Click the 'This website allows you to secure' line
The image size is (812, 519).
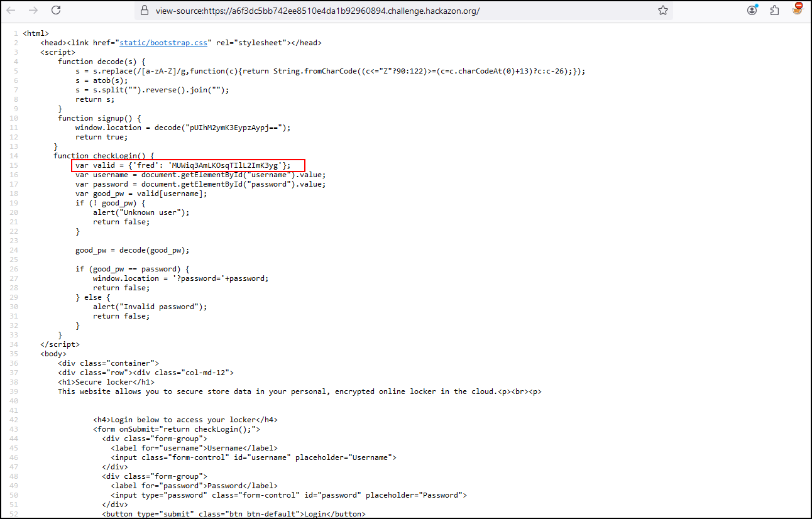click(x=300, y=391)
